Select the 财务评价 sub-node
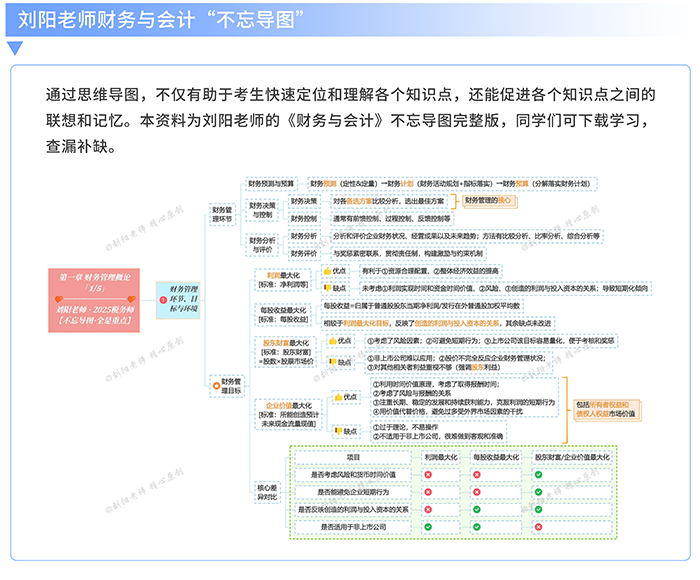This screenshot has height=580, width=700. point(304,253)
